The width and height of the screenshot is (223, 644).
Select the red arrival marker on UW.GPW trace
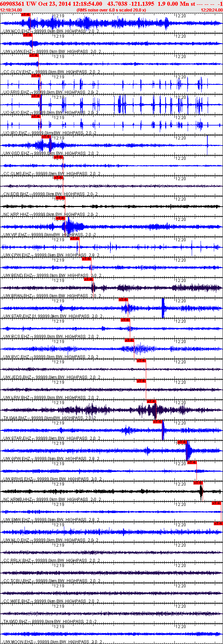pyautogui.click(x=182, y=442)
